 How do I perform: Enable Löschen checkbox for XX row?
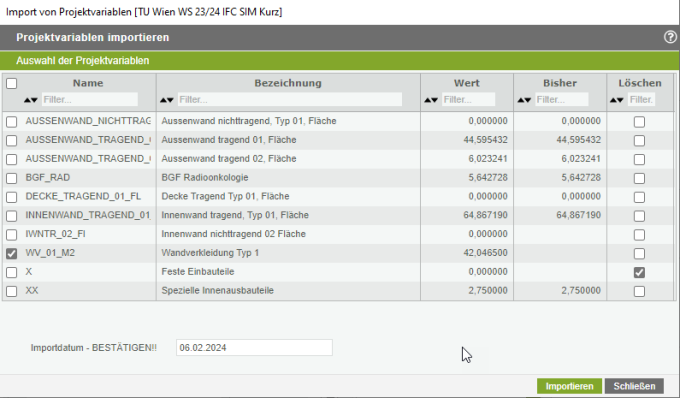[x=639, y=291]
